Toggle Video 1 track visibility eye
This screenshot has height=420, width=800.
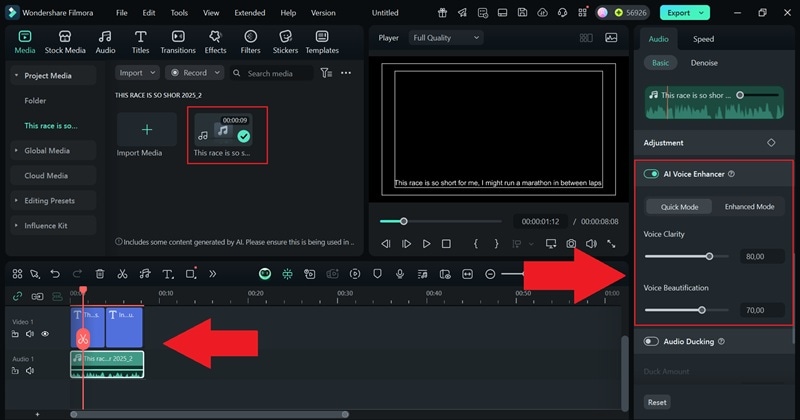(45, 334)
